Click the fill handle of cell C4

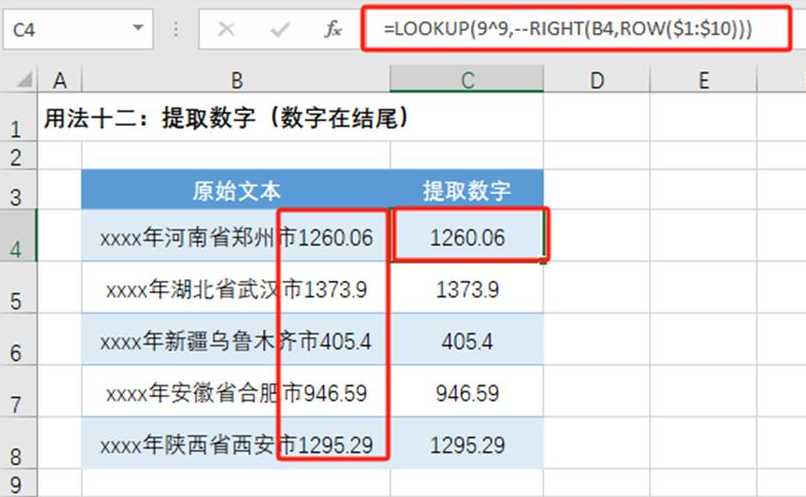(x=544, y=261)
